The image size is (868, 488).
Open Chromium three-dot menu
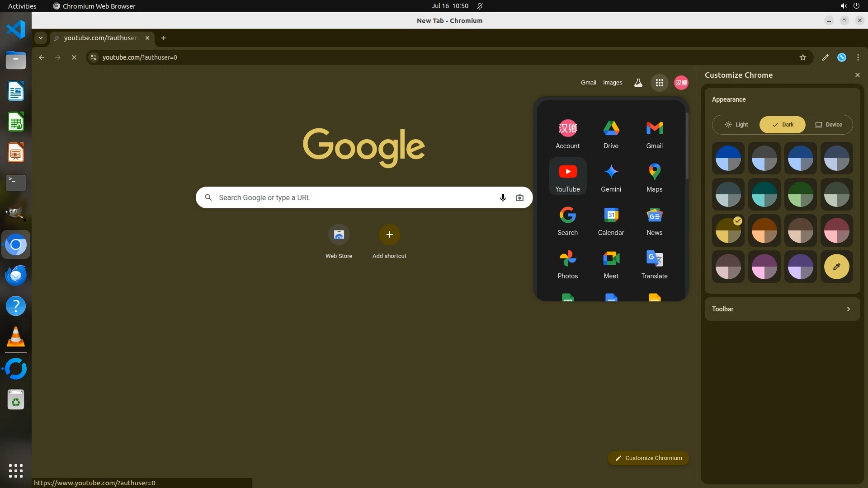pyautogui.click(x=858, y=57)
